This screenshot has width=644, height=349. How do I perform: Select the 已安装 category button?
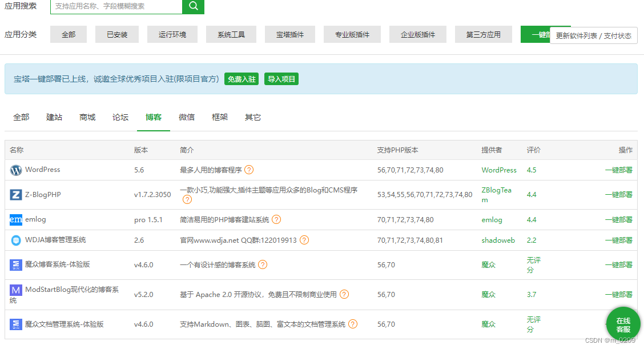coord(117,34)
